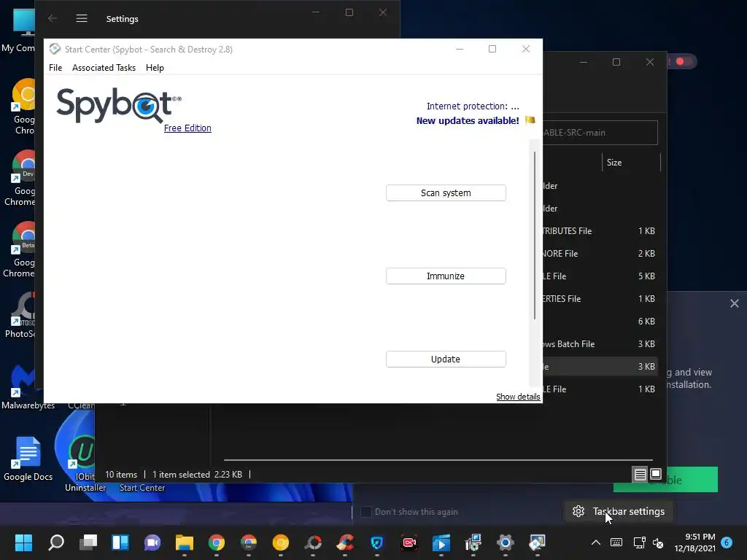
Task: Open the My Computer desktop icon
Action: 19,31
